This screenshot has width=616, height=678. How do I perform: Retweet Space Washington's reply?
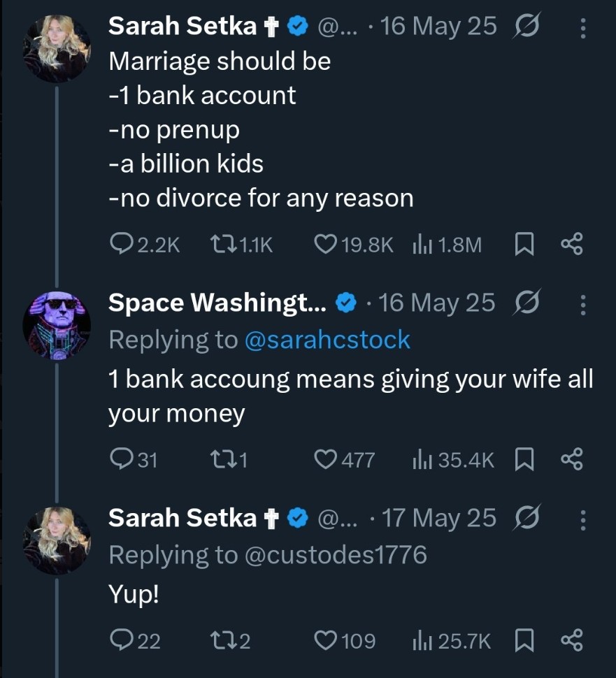click(222, 459)
